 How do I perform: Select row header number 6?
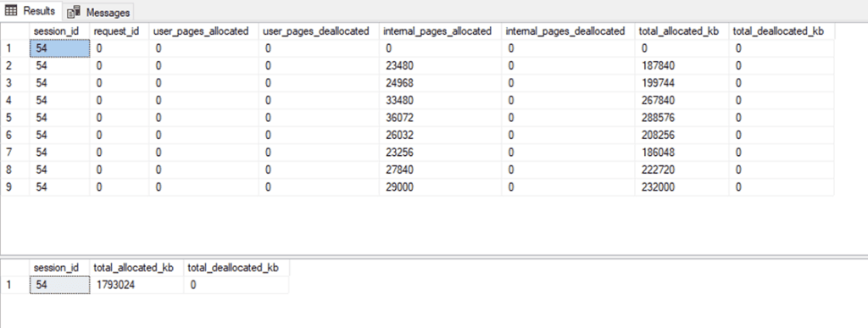tap(15, 135)
